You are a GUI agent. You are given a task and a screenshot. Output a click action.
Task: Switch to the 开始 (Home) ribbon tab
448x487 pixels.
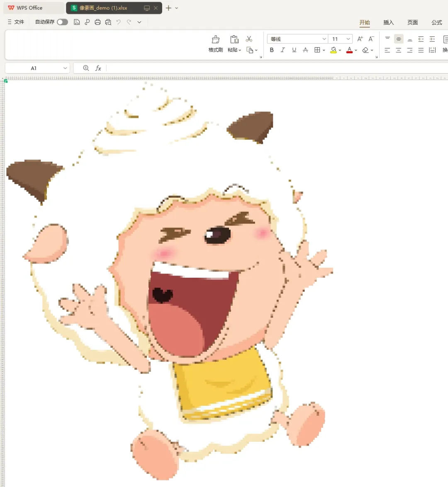(365, 22)
